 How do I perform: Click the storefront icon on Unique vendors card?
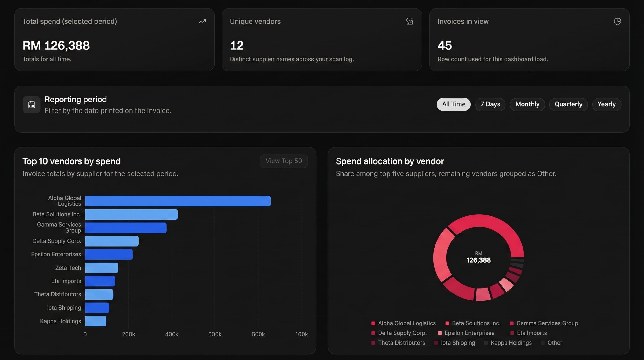(x=410, y=21)
